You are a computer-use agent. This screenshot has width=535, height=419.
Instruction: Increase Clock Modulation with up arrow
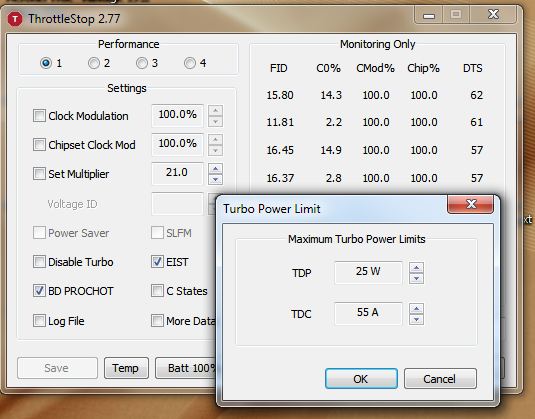[216, 111]
